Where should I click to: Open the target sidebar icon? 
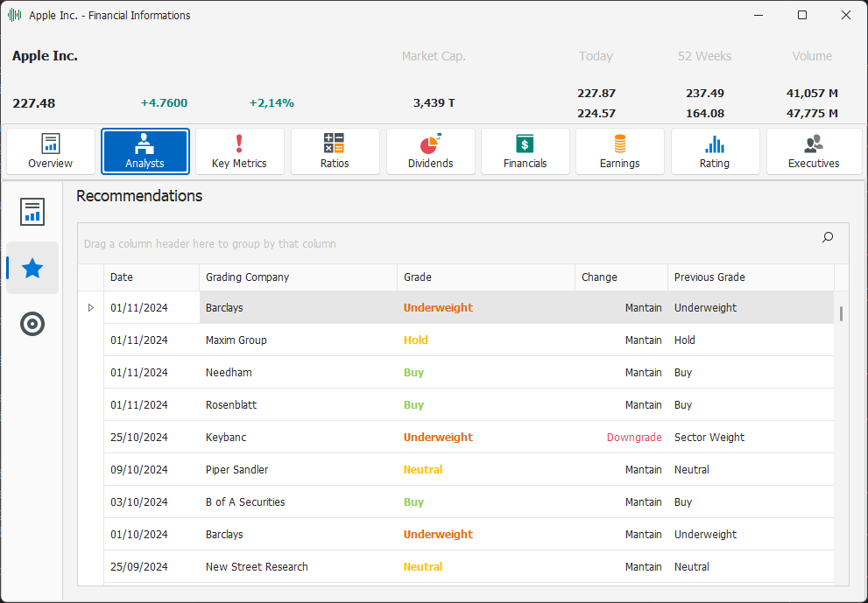(32, 324)
